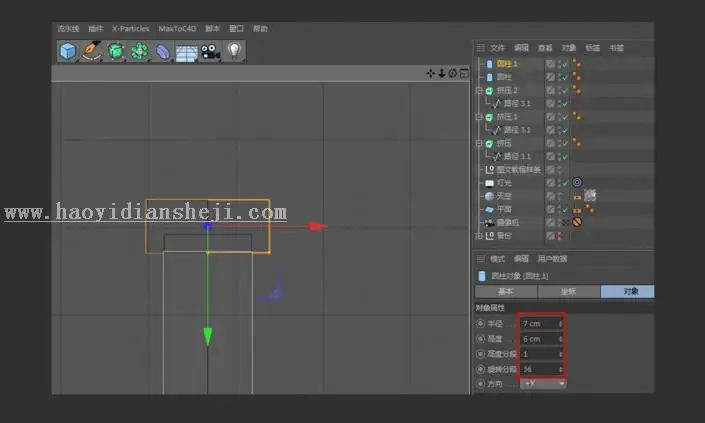The width and height of the screenshot is (705, 423).
Task: Select the Target tag on 灯光
Action: coord(577,183)
